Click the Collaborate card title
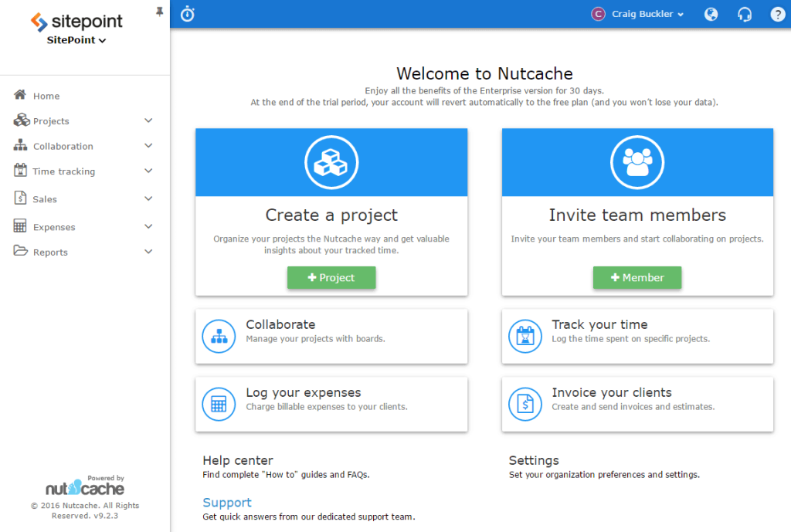 (280, 324)
